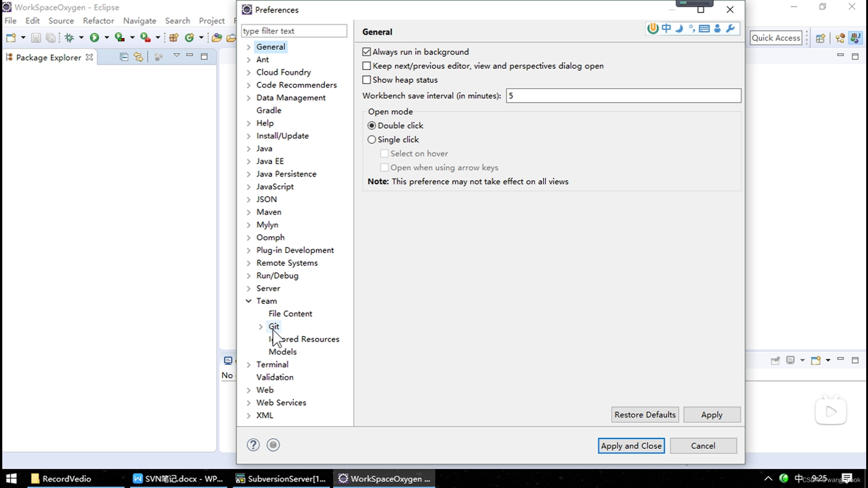Click the Save icon in Eclipse toolbar
Image resolution: width=868 pixels, height=488 pixels.
click(36, 38)
